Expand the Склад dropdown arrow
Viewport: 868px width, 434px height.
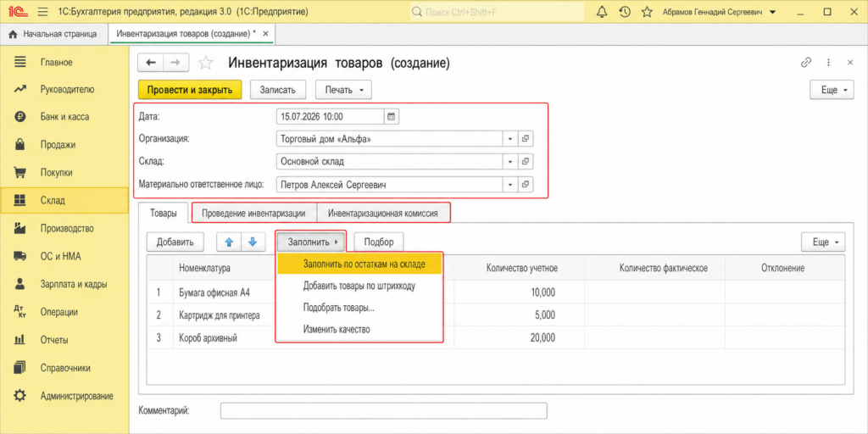point(509,162)
